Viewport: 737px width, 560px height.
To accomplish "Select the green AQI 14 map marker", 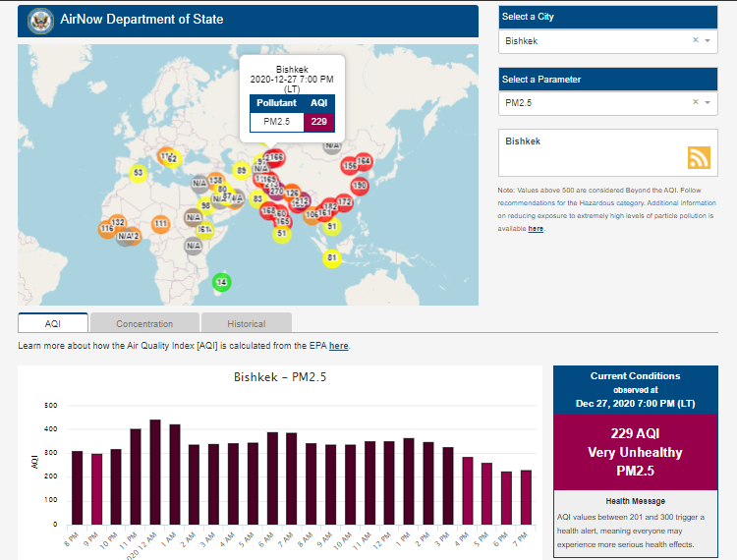I will [x=222, y=282].
